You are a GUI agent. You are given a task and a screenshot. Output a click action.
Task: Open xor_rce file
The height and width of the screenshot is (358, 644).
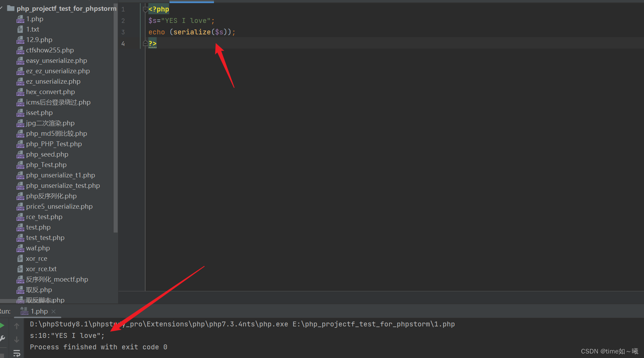point(36,259)
